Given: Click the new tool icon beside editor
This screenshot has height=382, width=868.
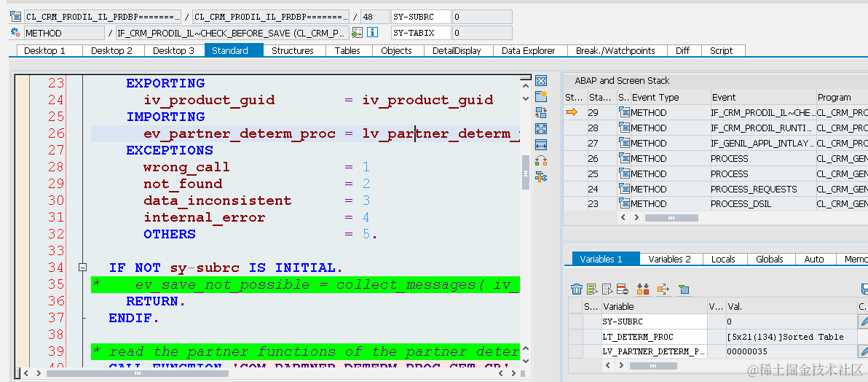Looking at the screenshot, I should coord(541,96).
